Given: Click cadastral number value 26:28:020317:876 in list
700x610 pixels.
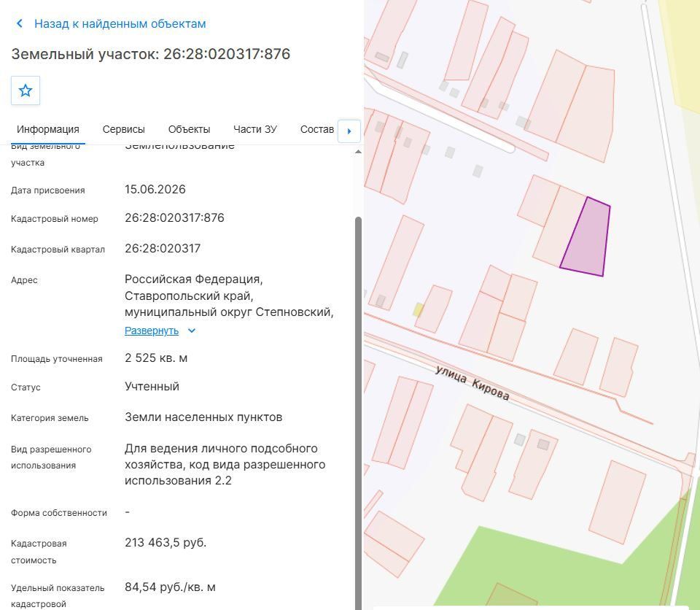Looking at the screenshot, I should (x=174, y=217).
